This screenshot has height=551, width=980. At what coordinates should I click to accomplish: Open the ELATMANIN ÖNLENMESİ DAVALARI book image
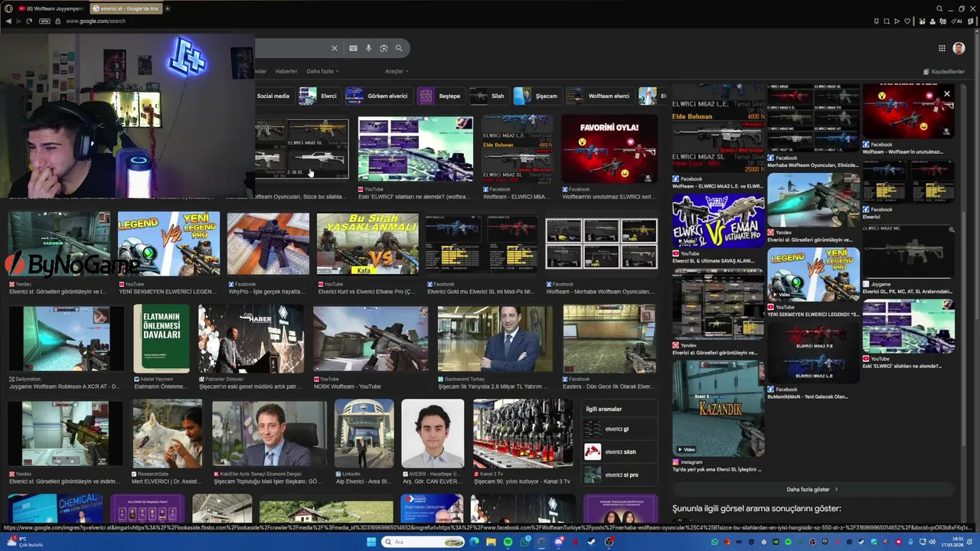tap(162, 338)
